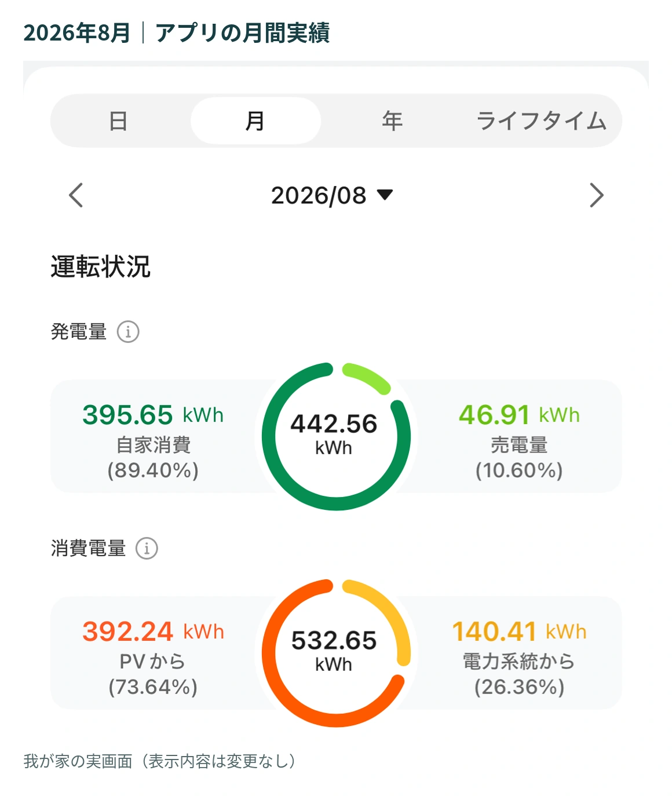Open info icon next to 消費電量
Viewport: 672px width, 796px height.
(147, 548)
